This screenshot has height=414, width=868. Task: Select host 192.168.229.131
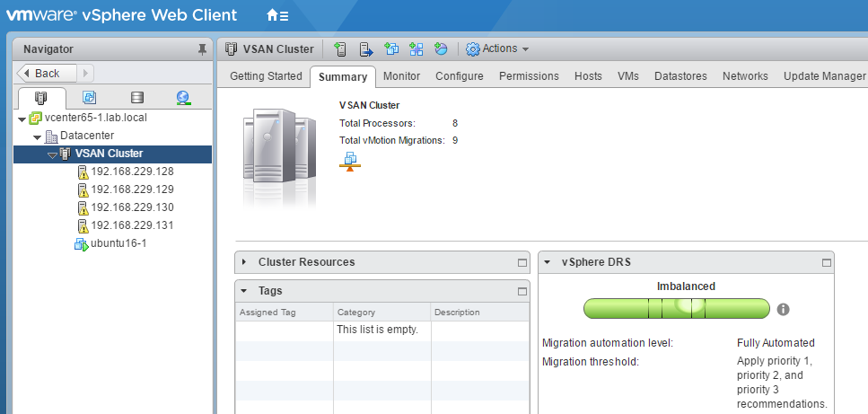(132, 225)
